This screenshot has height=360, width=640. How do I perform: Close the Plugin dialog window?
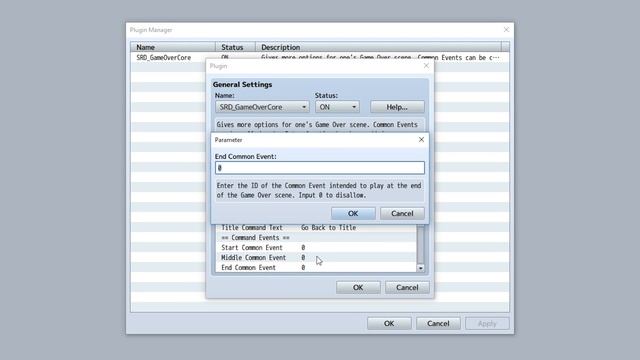426,66
